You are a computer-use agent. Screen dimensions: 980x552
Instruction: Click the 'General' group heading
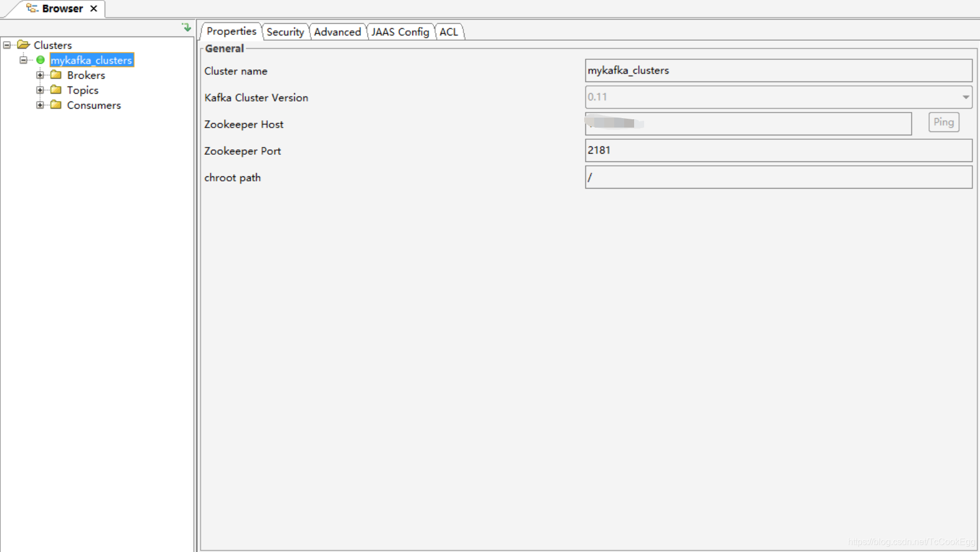tap(224, 48)
